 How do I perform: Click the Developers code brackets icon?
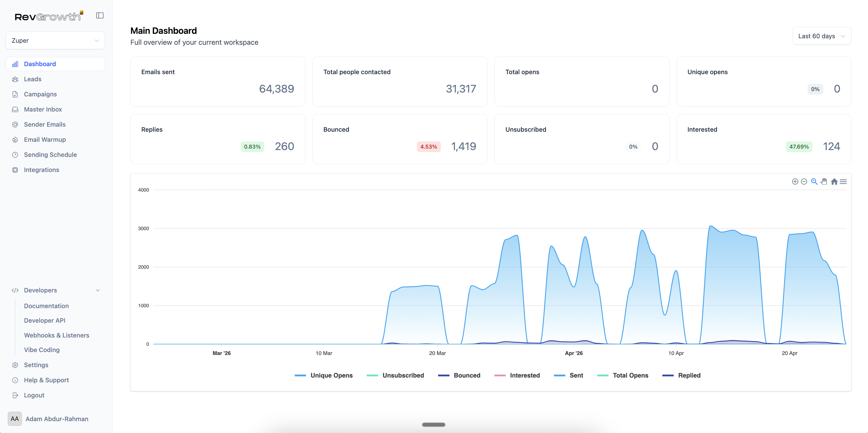[x=15, y=290]
